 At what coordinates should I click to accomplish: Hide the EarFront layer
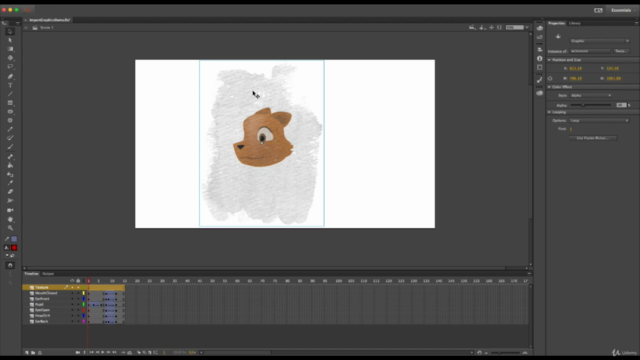pyautogui.click(x=72, y=299)
